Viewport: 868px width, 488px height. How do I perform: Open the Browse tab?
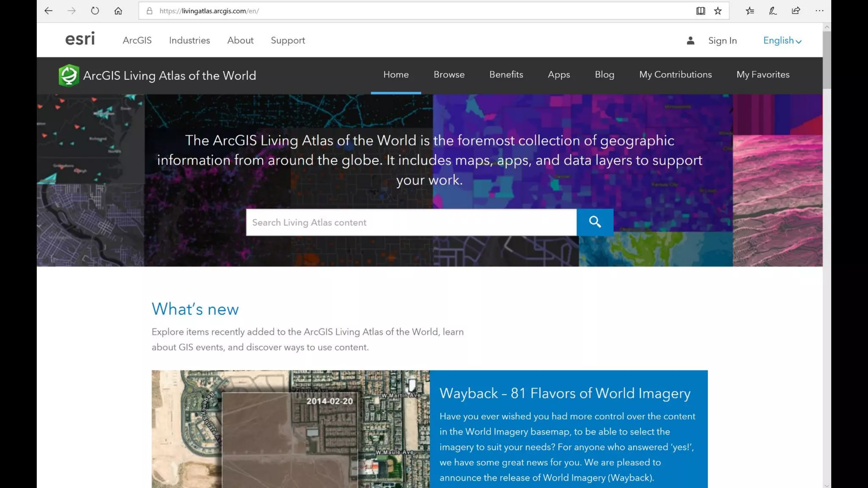(449, 75)
